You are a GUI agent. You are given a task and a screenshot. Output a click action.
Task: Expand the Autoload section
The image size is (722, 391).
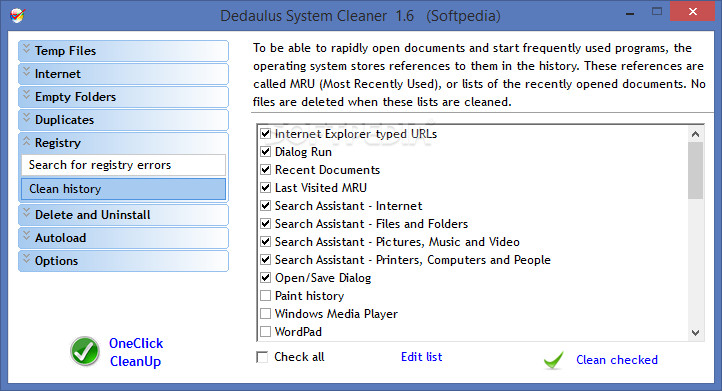click(x=123, y=238)
